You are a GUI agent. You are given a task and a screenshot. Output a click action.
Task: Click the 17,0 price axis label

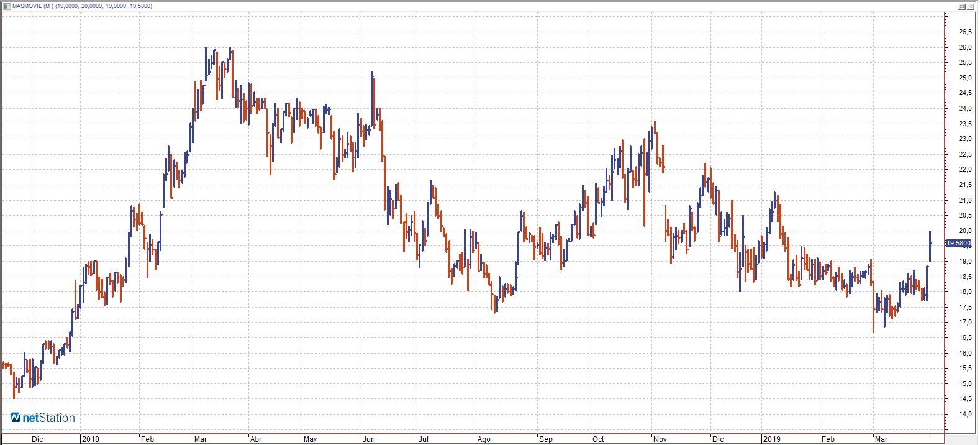965,322
